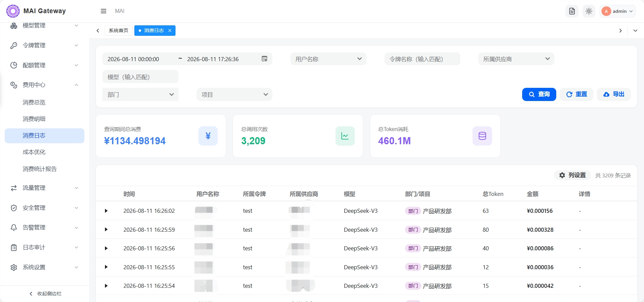
Task: Open 成本优化 in sidebar
Action: coord(45,152)
